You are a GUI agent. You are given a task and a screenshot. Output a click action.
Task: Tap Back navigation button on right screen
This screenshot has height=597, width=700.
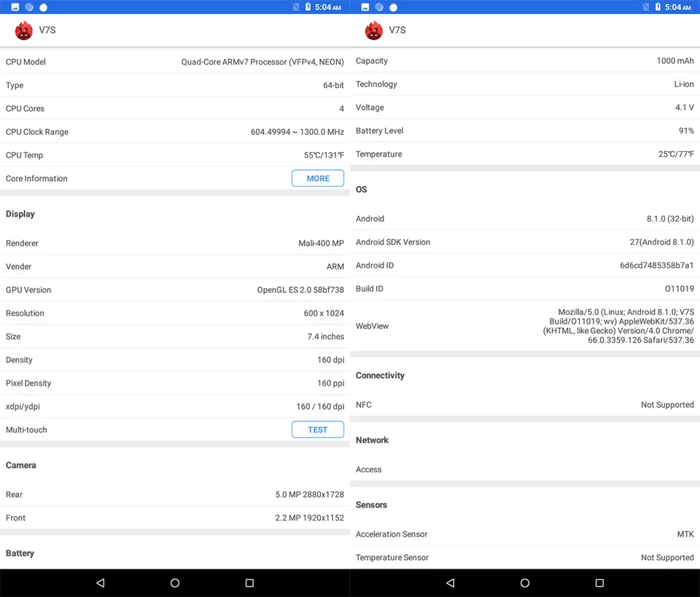(x=451, y=582)
